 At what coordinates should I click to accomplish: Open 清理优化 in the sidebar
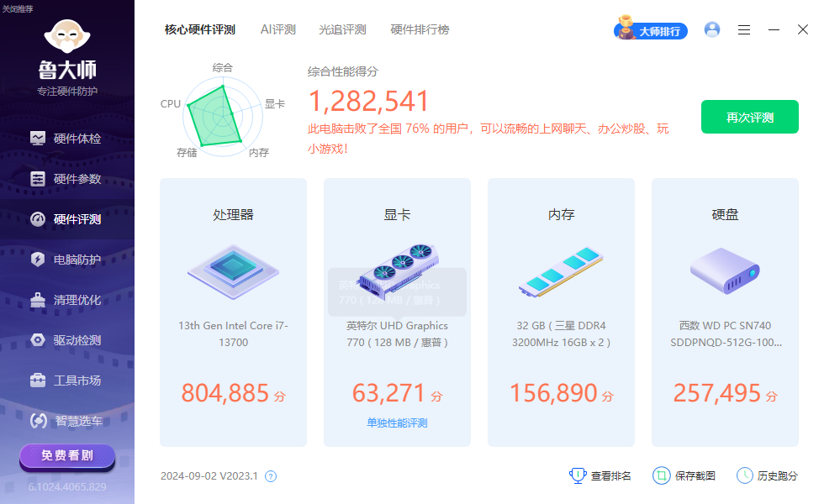[x=66, y=301]
